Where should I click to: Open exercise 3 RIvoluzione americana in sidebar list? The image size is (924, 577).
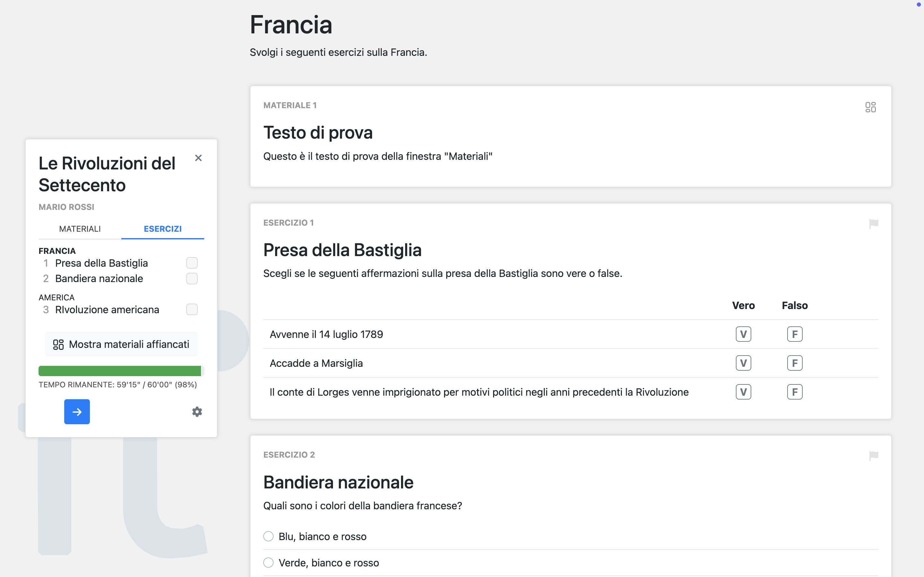(107, 309)
